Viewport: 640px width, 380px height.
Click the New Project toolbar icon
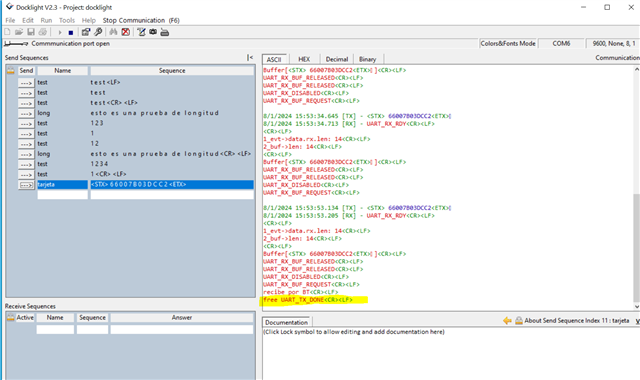tap(7, 32)
